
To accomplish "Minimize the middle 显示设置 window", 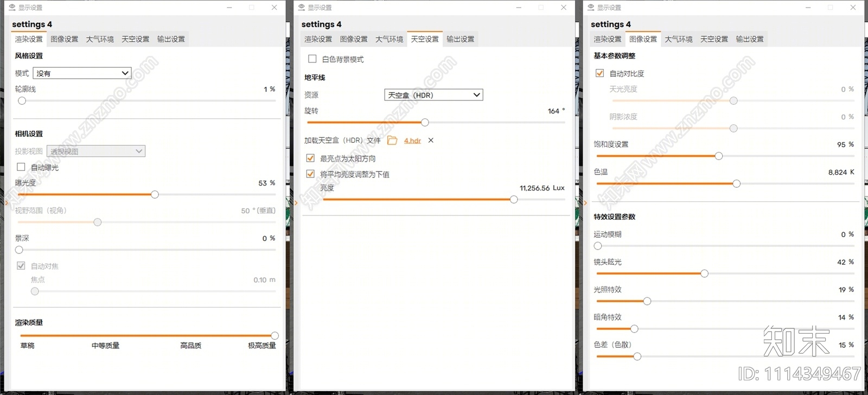I will pos(519,8).
